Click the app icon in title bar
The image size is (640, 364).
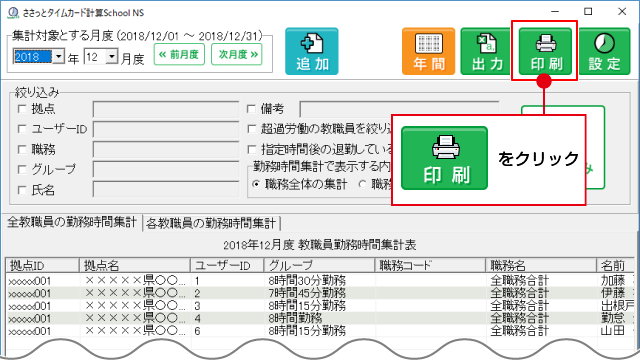click(13, 13)
